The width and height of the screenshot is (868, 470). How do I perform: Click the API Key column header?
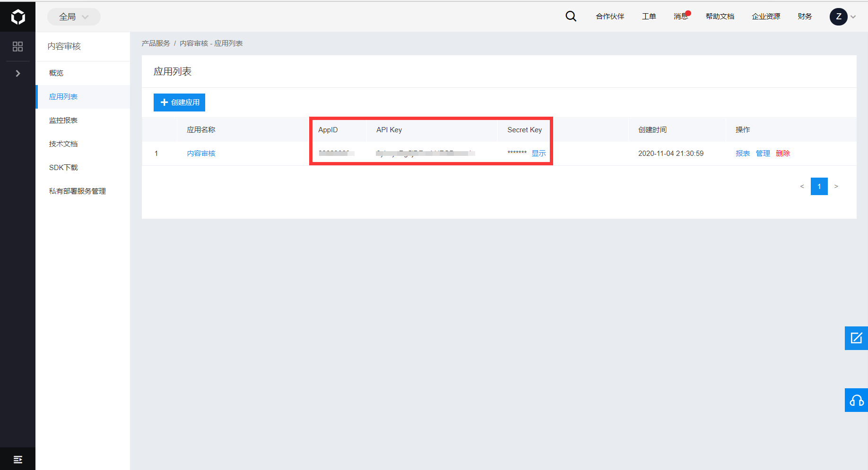point(389,130)
